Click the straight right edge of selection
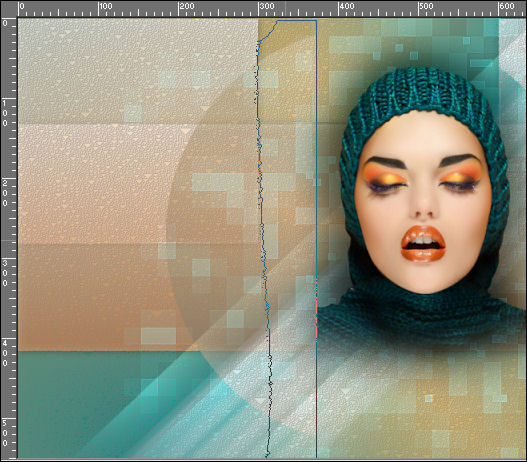Image resolution: width=527 pixels, height=462 pixels. 316,239
